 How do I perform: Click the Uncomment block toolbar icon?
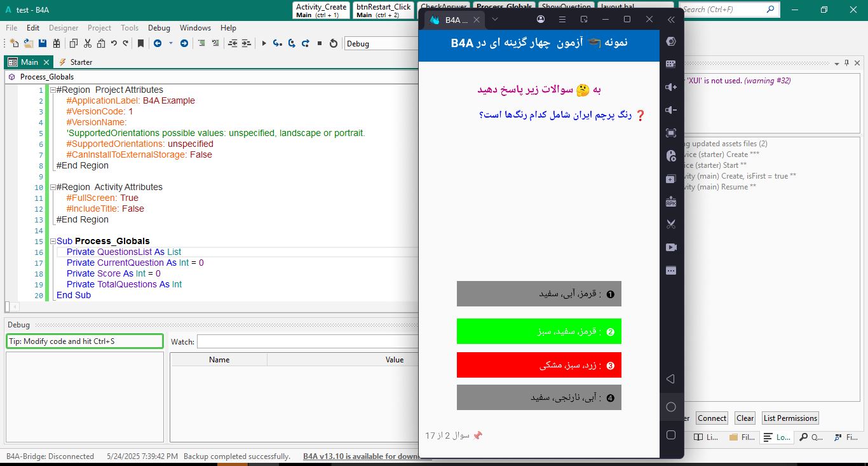(215, 43)
